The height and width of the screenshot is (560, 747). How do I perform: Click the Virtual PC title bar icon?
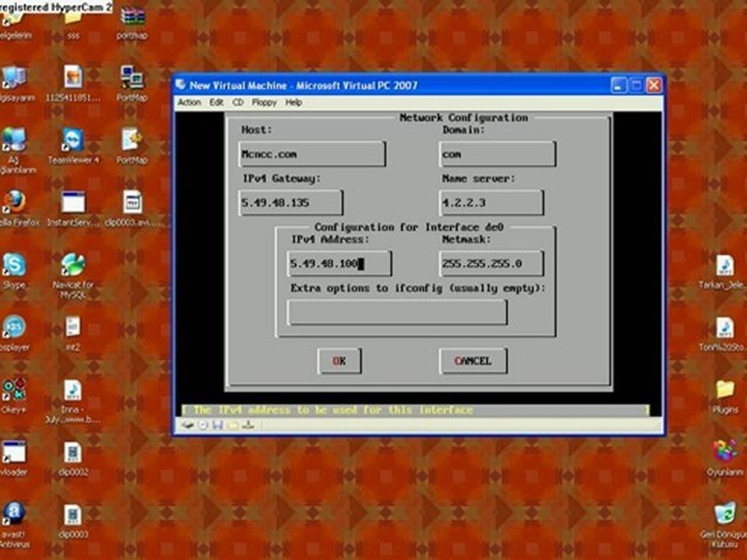coord(181,86)
